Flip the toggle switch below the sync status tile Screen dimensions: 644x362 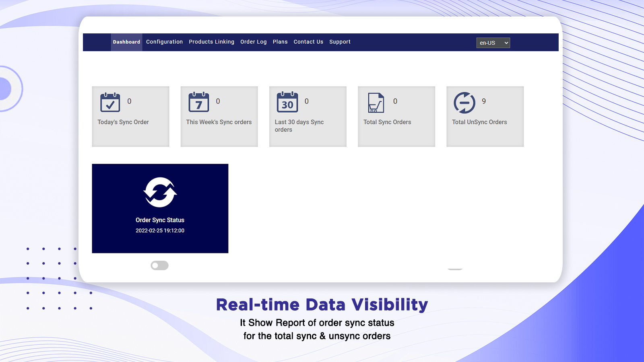point(160,265)
